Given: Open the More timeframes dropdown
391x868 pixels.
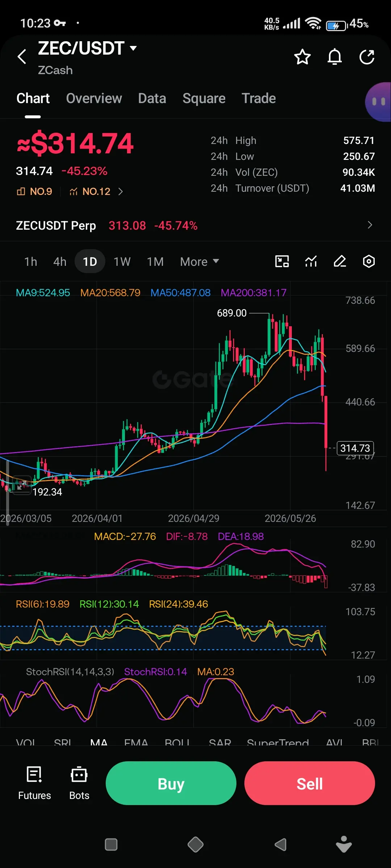Looking at the screenshot, I should 199,261.
